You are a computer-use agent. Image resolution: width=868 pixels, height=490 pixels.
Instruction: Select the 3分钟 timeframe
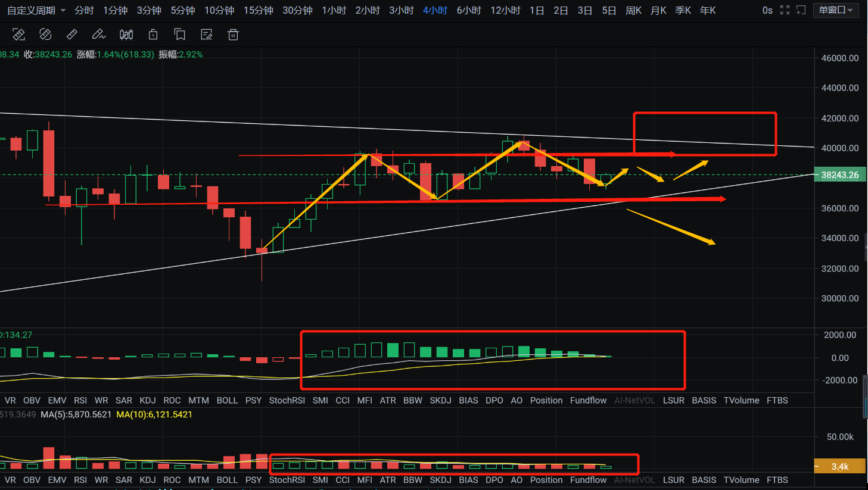(x=149, y=11)
